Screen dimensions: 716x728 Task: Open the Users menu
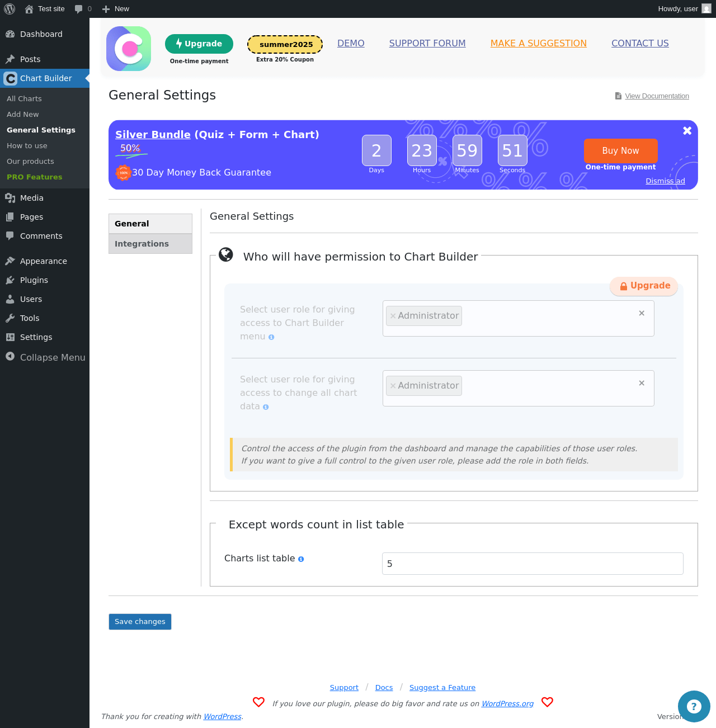[45, 299]
